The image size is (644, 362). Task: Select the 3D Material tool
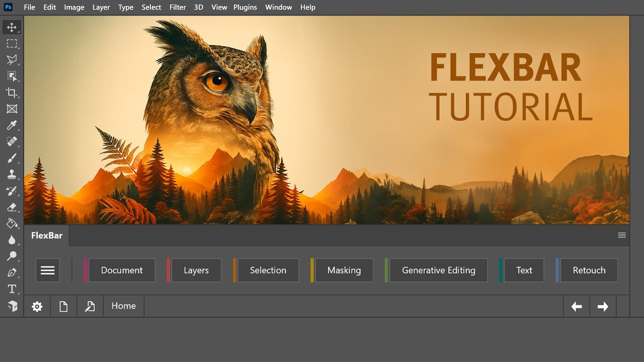[12, 305]
